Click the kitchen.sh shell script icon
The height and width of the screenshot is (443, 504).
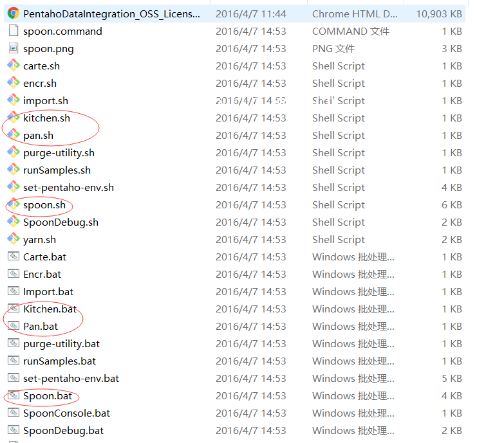click(13, 118)
